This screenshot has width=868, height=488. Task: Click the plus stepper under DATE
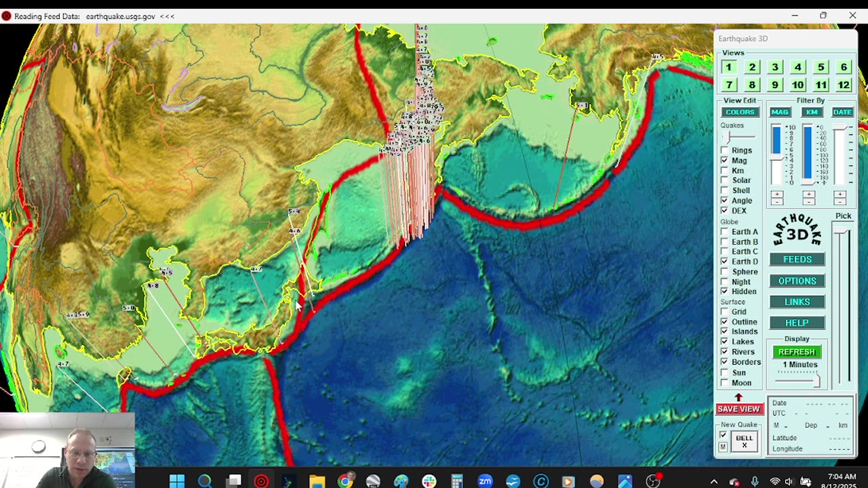tap(840, 195)
